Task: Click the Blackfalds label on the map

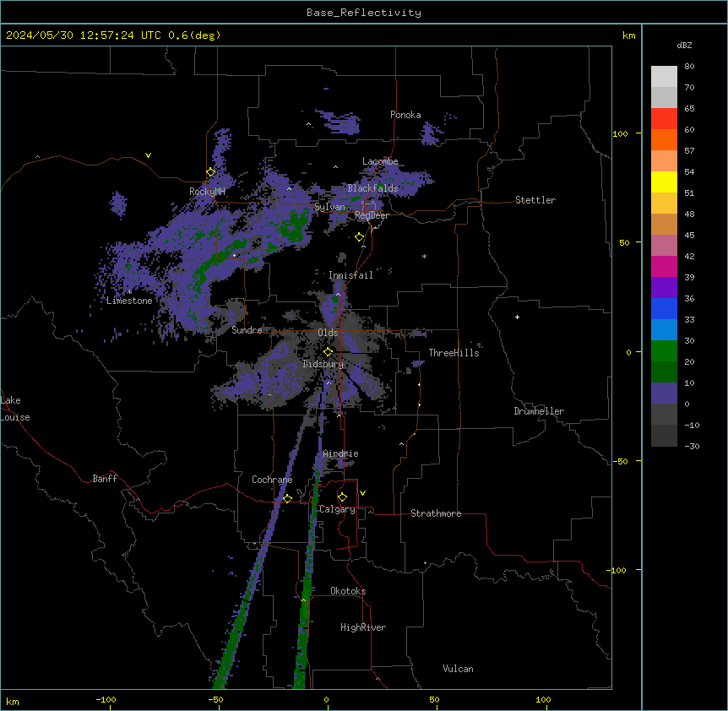Action: click(372, 188)
